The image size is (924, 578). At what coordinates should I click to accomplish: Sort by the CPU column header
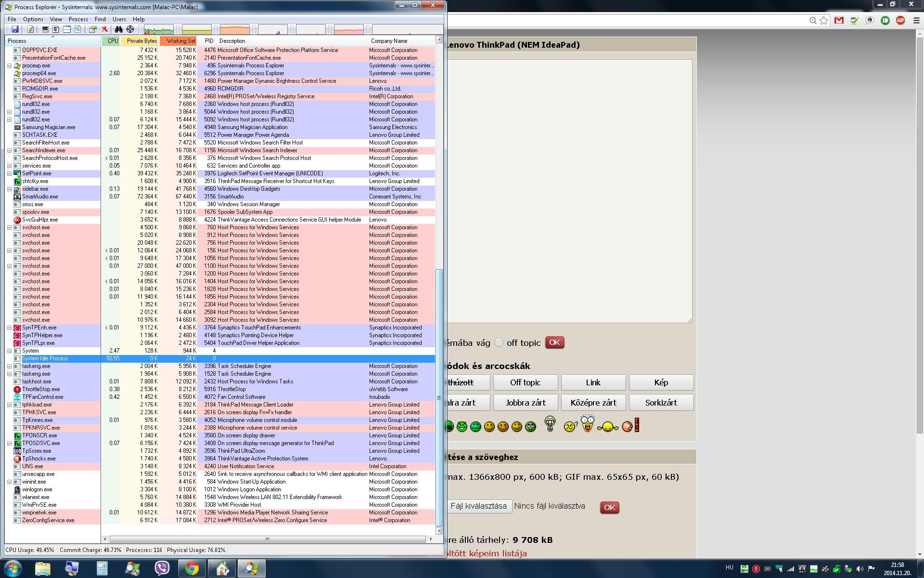[x=111, y=41]
